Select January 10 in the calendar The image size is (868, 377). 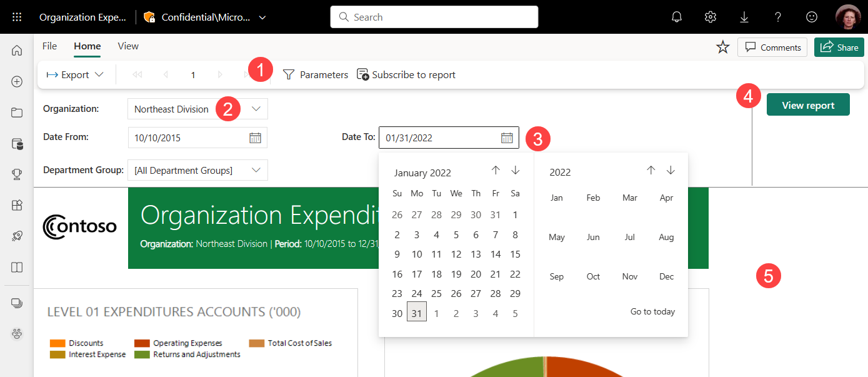click(417, 254)
